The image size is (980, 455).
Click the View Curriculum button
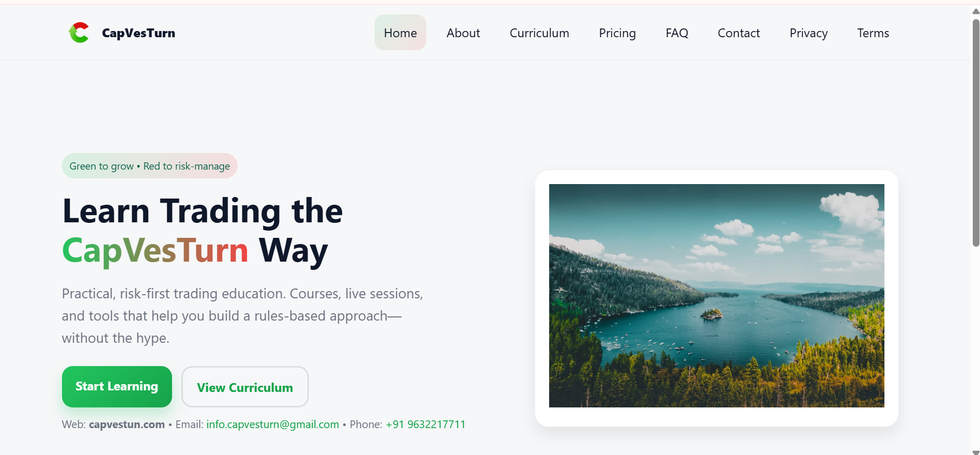point(245,387)
